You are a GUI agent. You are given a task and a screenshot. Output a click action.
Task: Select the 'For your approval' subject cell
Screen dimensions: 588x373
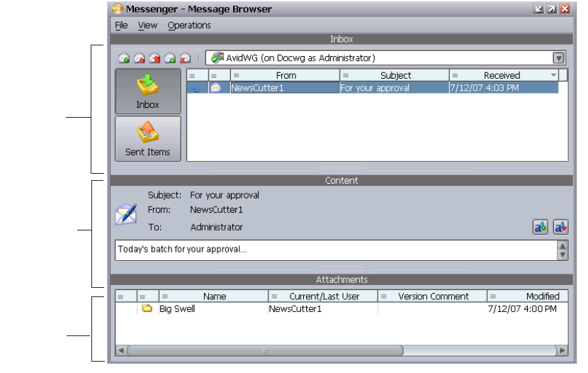pyautogui.click(x=395, y=88)
